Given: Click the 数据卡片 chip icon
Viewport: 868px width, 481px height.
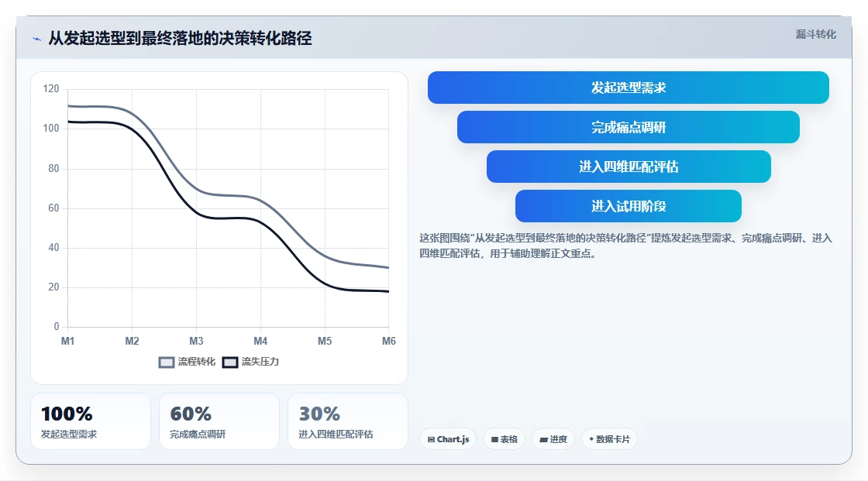Looking at the screenshot, I should click(591, 439).
